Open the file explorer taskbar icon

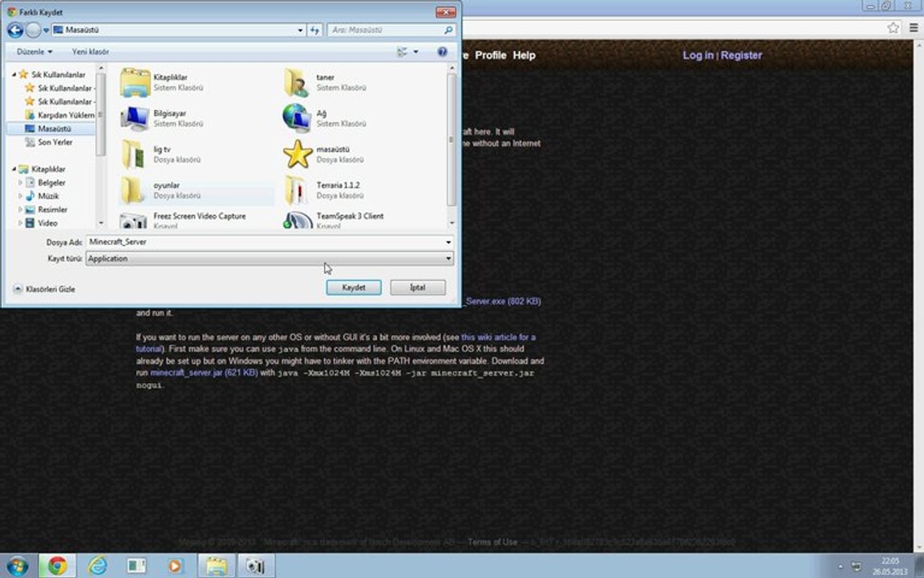(217, 566)
